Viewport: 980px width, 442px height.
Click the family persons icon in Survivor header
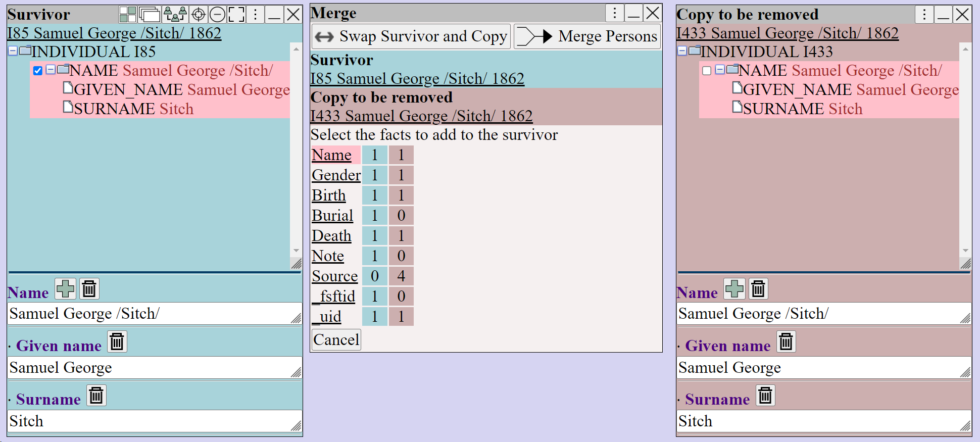[175, 15]
